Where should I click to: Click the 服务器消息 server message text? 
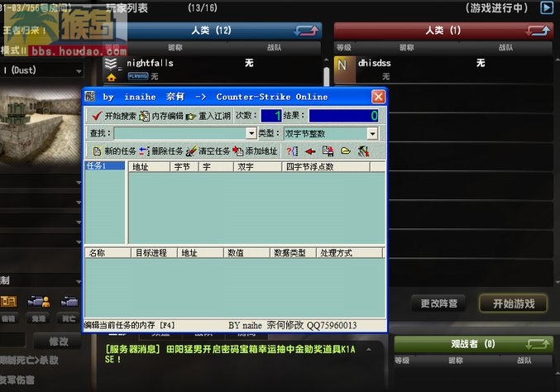tap(230, 354)
